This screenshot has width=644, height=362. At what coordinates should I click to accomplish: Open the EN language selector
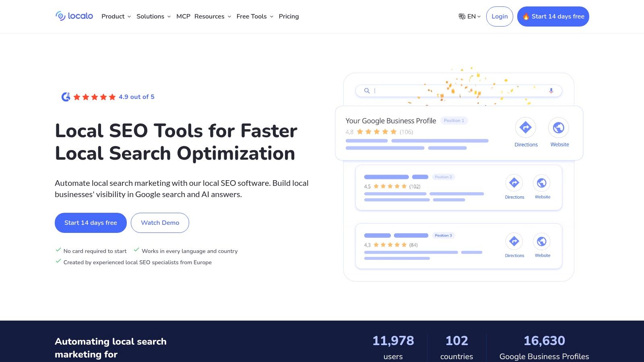[470, 16]
